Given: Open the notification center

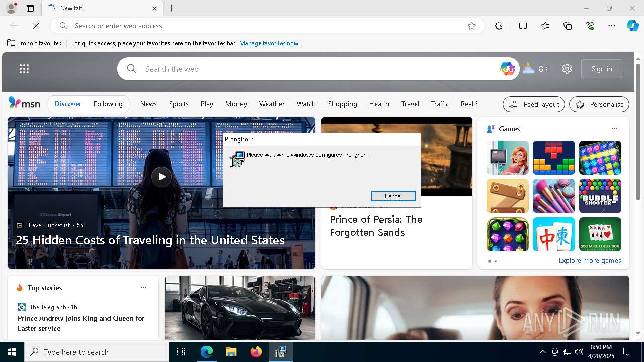Looking at the screenshot, I should [x=627, y=352].
